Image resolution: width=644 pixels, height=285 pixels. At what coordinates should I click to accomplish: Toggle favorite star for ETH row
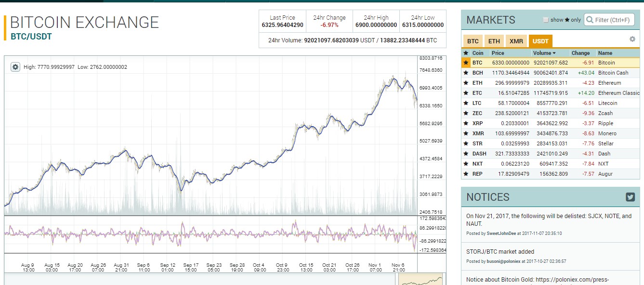pyautogui.click(x=466, y=83)
